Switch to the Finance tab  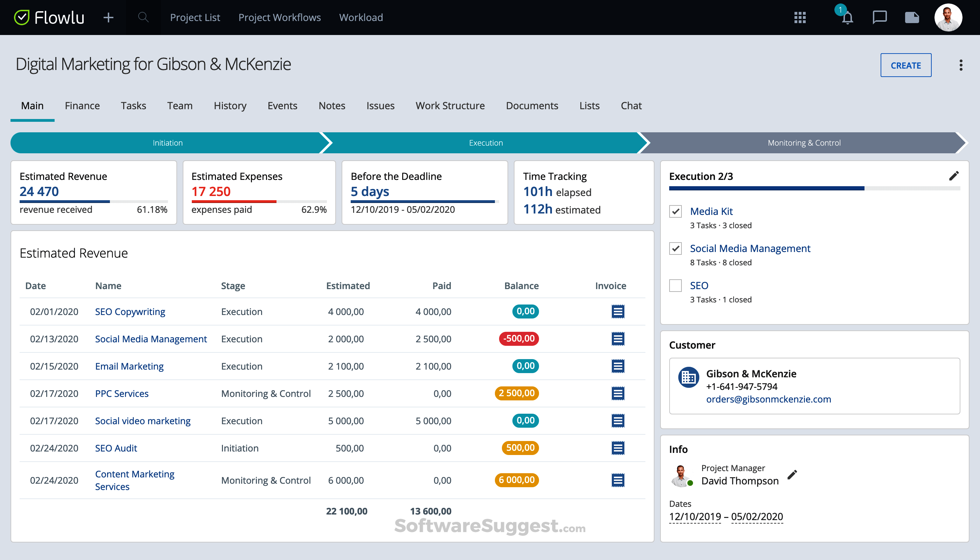point(82,106)
